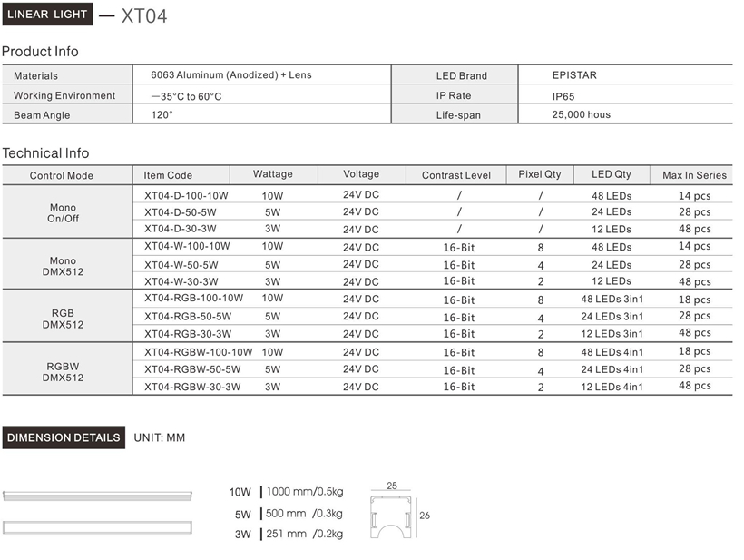Click the Product Info section heading
This screenshot has height=560, width=744.
tap(40, 52)
